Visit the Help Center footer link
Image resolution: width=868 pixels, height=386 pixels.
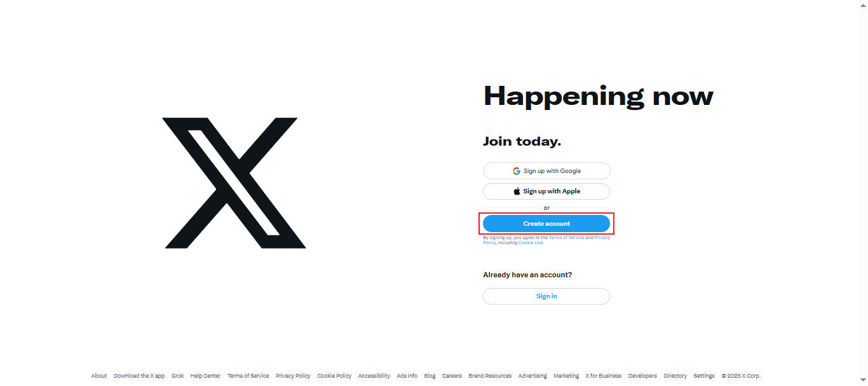coord(205,376)
